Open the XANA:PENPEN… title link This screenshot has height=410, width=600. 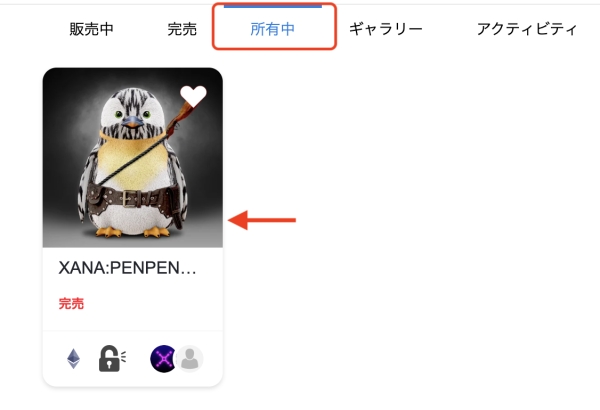tap(127, 268)
